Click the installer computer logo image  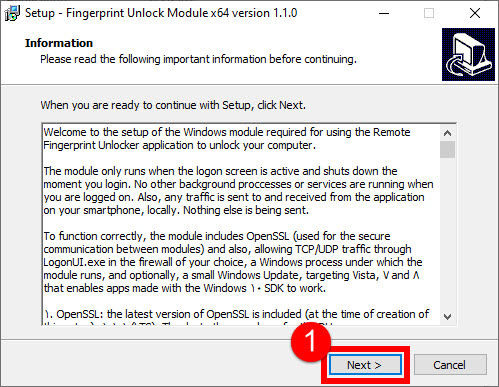tap(468, 54)
